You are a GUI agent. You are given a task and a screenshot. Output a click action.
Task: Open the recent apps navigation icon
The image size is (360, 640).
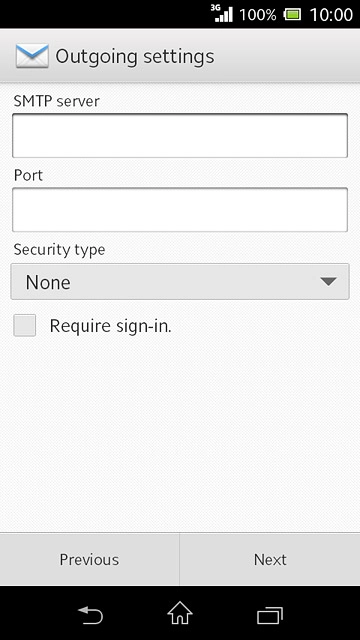point(270,616)
